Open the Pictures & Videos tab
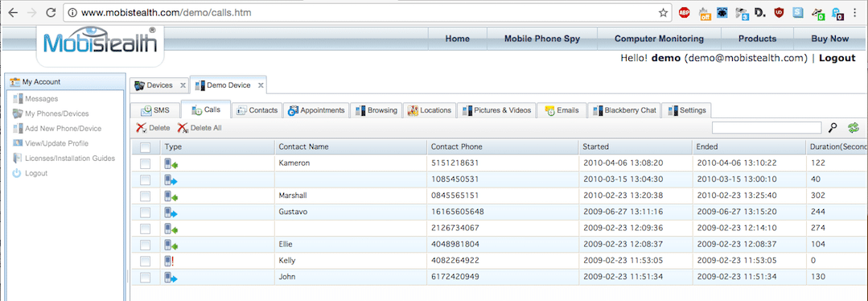The image size is (868, 301). point(497,110)
